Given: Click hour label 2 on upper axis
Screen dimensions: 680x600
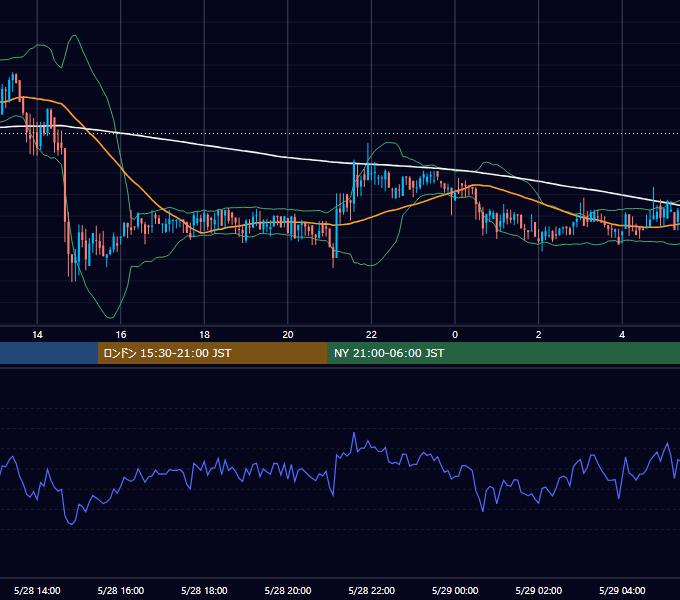Looking at the screenshot, I should tap(539, 334).
